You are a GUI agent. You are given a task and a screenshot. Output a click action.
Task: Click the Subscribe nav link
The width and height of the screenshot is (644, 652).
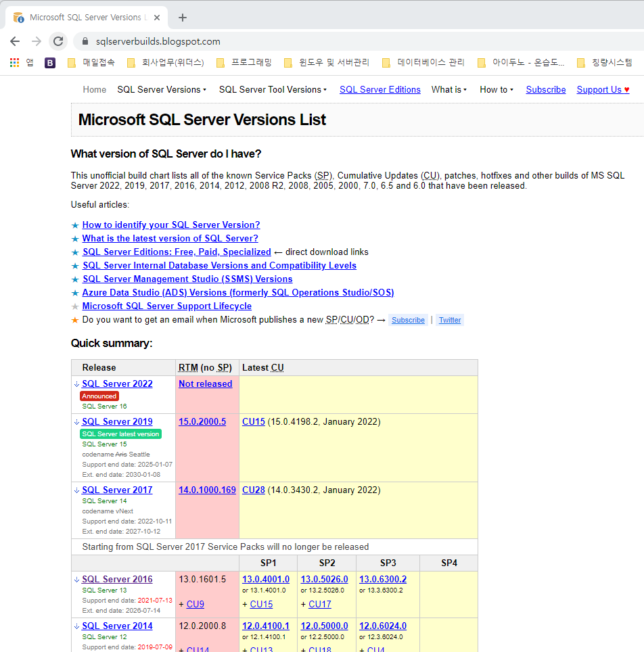point(546,89)
